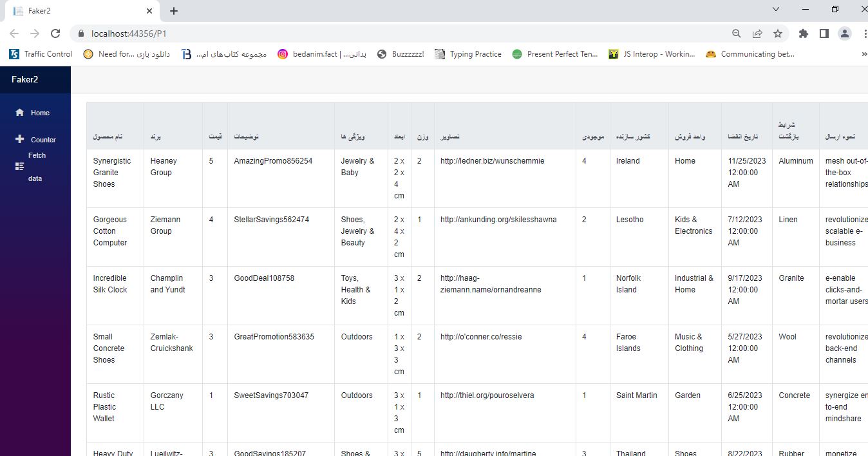This screenshot has width=868, height=456.
Task: Open the Chrome profile avatar
Action: click(x=844, y=33)
